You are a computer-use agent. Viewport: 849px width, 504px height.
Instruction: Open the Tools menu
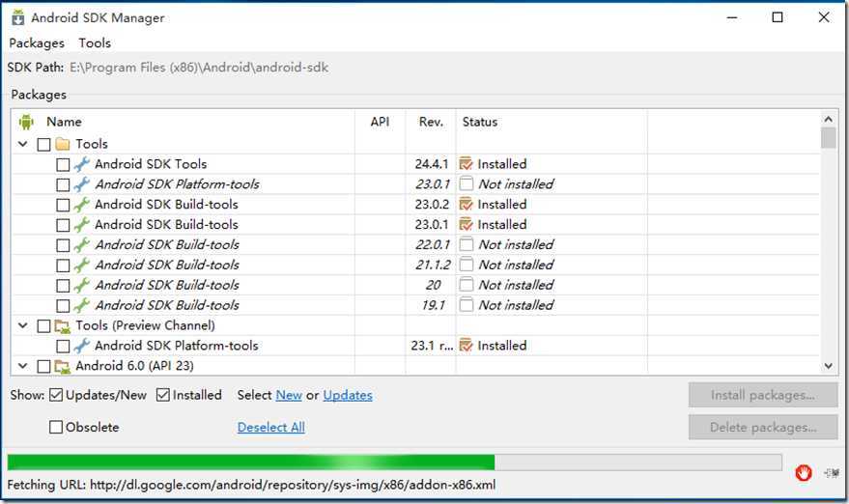(x=95, y=42)
